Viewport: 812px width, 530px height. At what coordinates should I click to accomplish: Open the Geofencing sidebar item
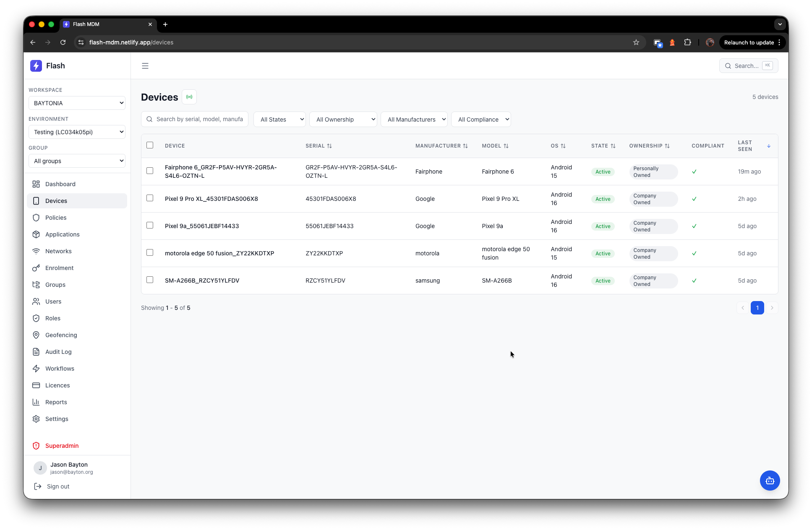pyautogui.click(x=61, y=335)
